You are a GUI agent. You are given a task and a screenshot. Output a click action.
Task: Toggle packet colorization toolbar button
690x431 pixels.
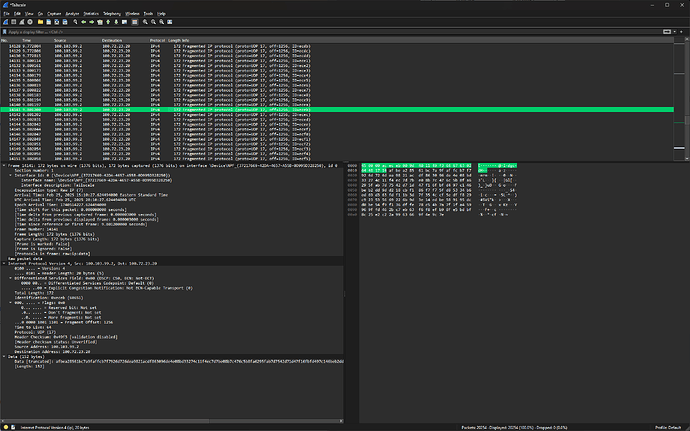click(135, 22)
